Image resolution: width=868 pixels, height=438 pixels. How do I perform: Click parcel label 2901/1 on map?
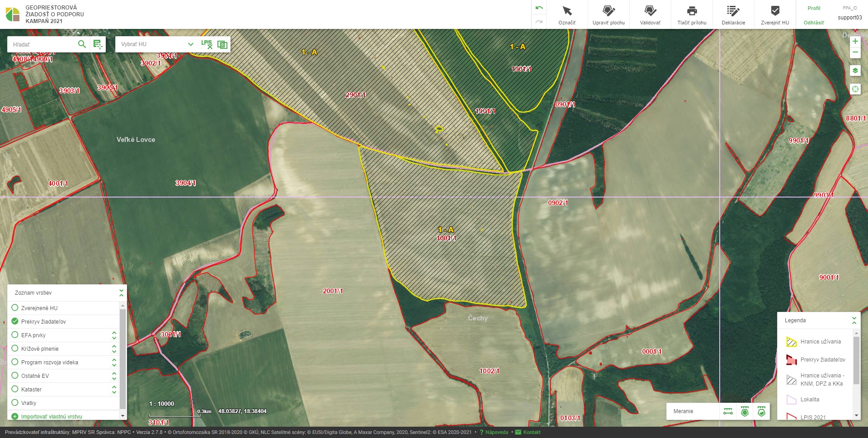(x=356, y=95)
